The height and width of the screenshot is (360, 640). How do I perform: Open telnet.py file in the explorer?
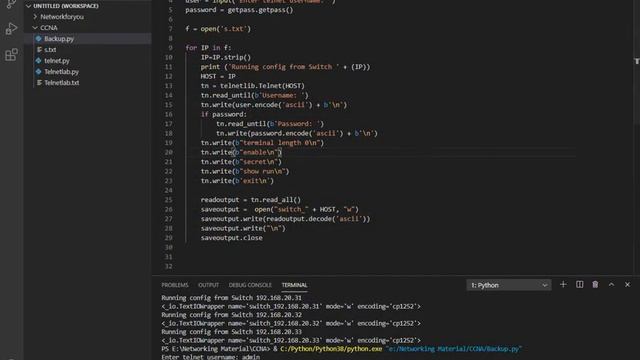coord(57,61)
